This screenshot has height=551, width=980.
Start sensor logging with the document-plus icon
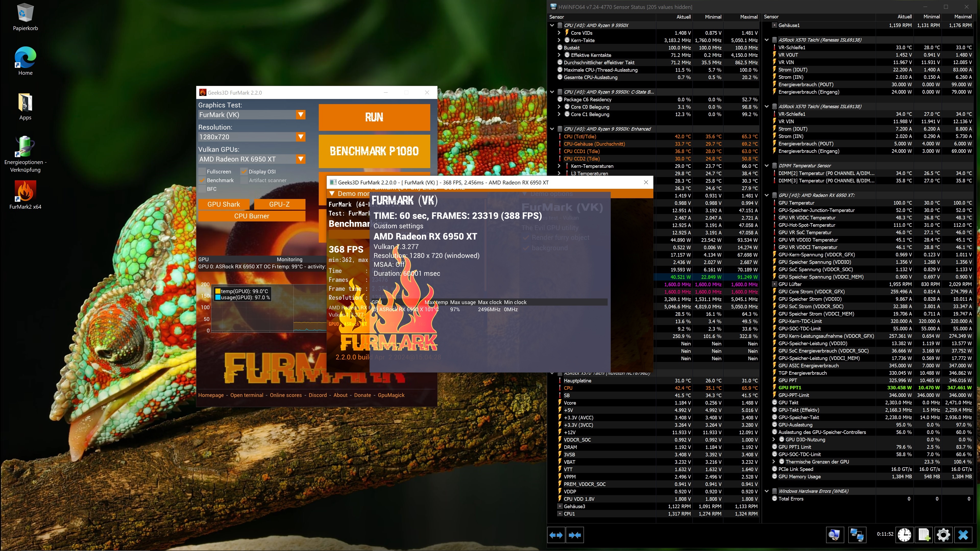point(924,535)
